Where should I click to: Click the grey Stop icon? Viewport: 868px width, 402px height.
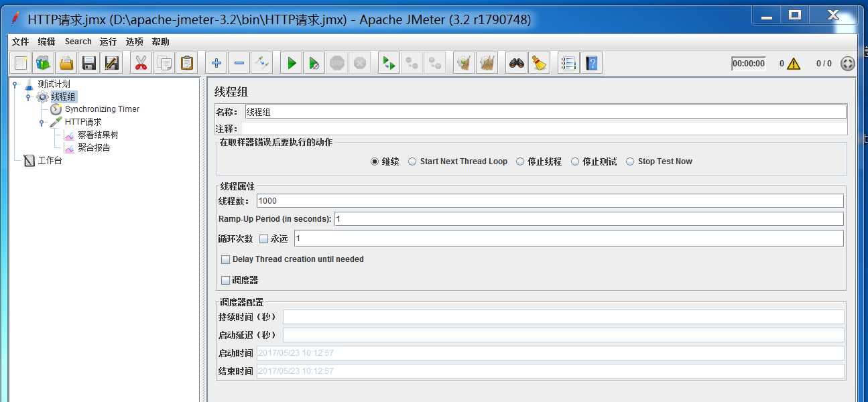click(336, 64)
